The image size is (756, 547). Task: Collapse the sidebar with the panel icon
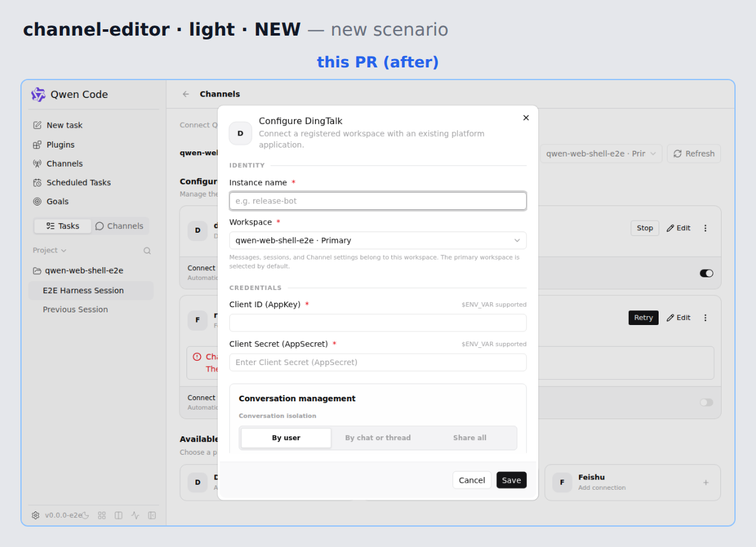152,515
